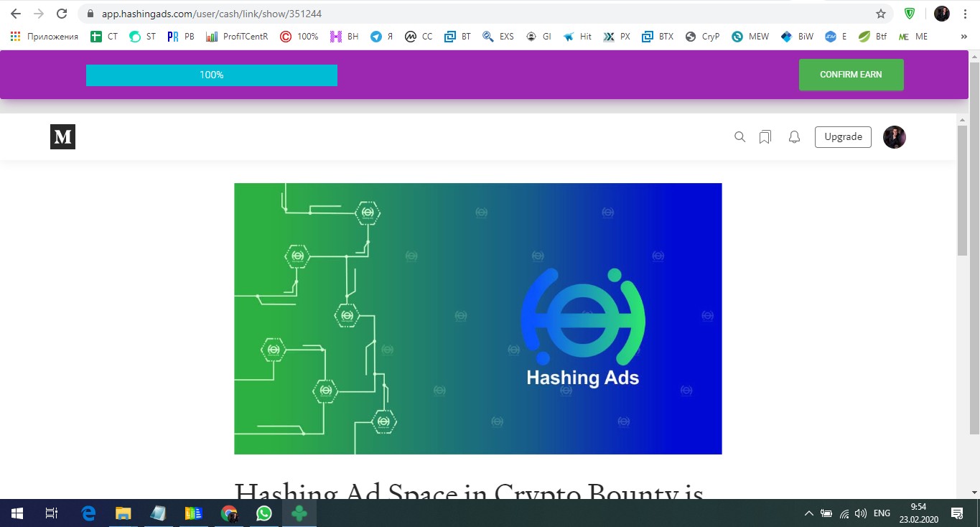Open the Я Telegram bookmark
The image size is (980, 527).
381,37
